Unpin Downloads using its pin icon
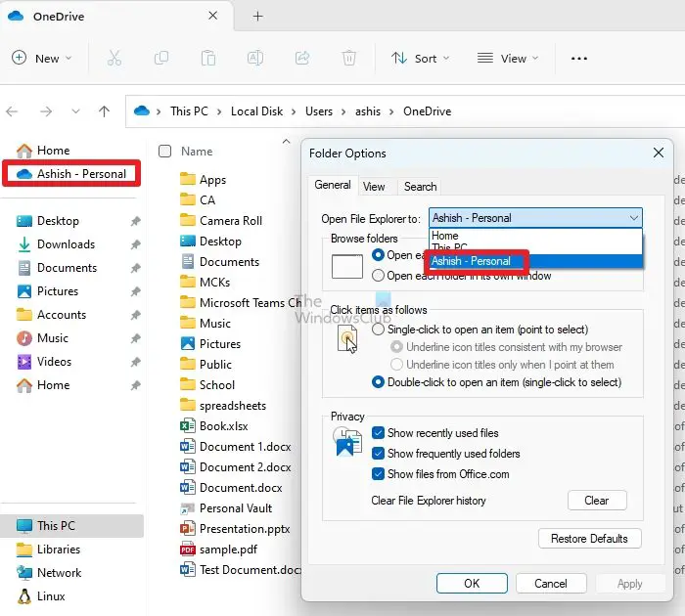This screenshot has width=685, height=616. coord(135,244)
